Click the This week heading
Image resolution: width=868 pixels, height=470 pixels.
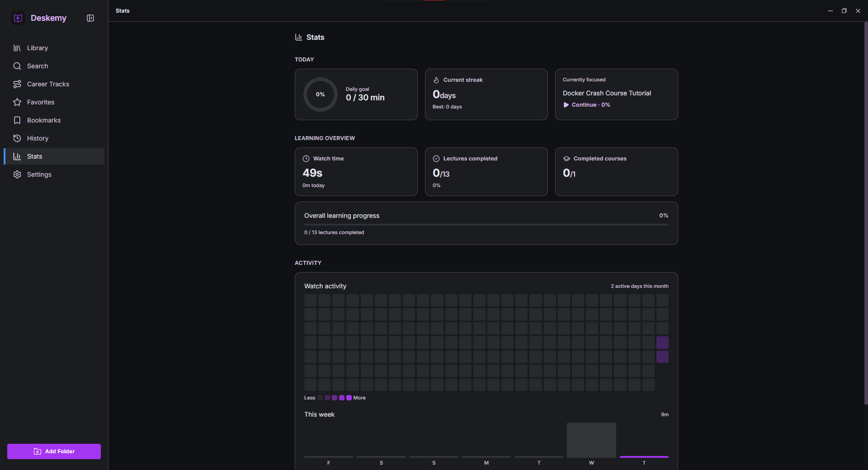click(x=319, y=414)
